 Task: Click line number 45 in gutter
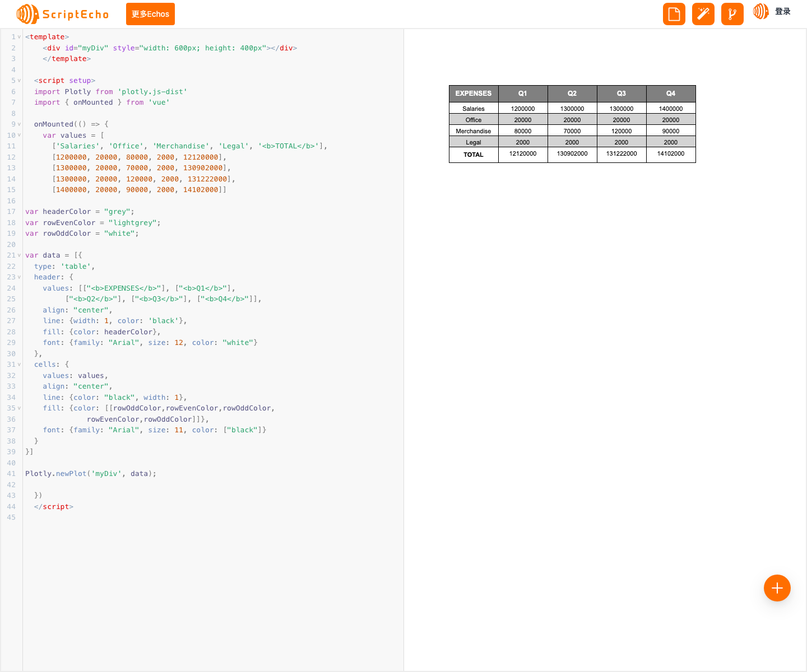point(11,517)
